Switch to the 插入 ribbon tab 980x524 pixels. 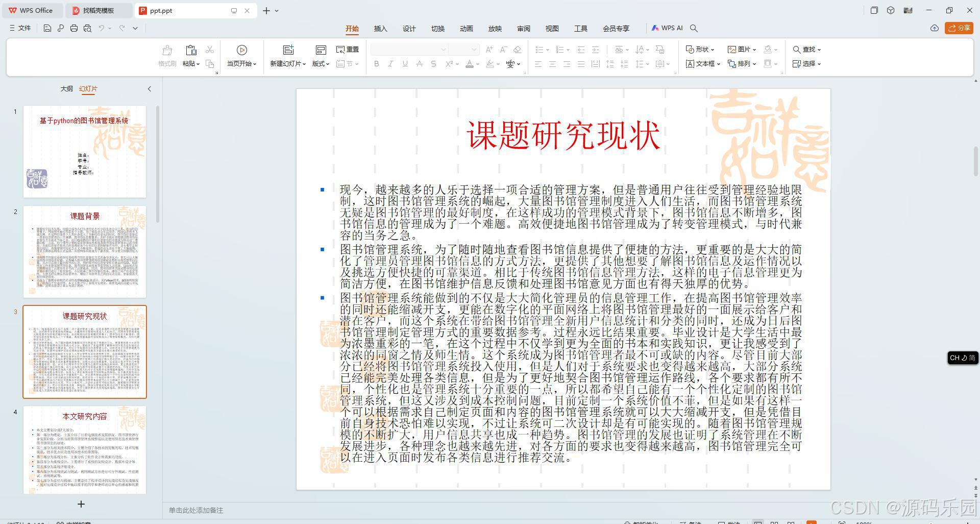pos(380,28)
